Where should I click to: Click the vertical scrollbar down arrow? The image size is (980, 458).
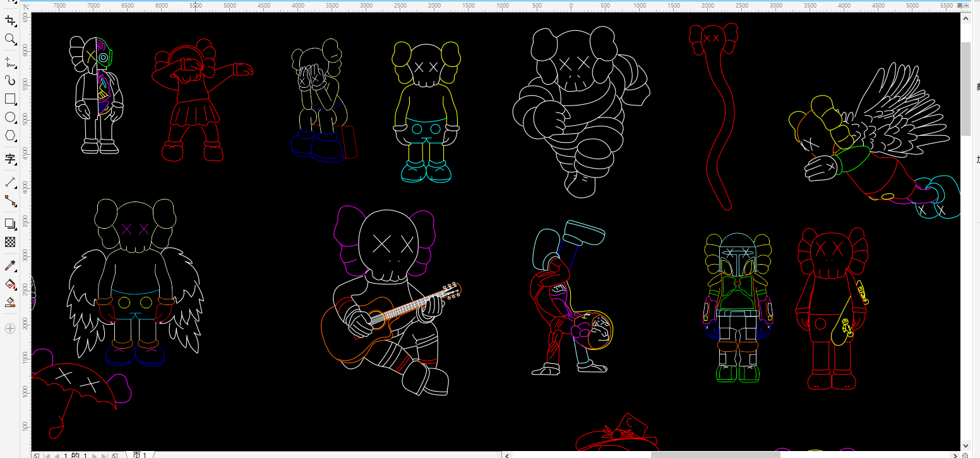[x=965, y=445]
